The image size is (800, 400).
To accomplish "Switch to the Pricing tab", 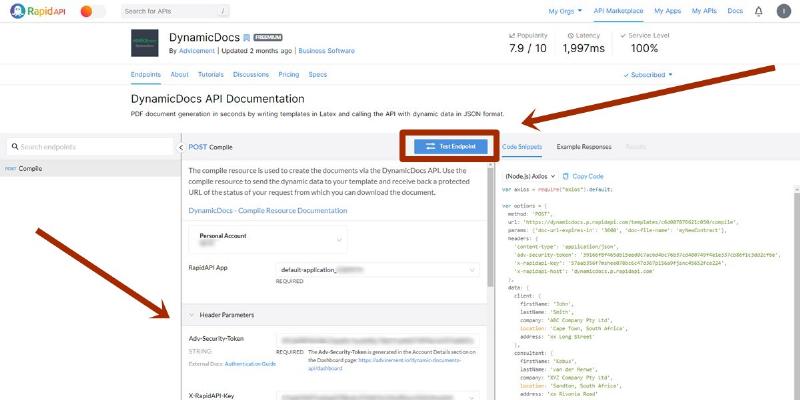I will click(x=289, y=74).
